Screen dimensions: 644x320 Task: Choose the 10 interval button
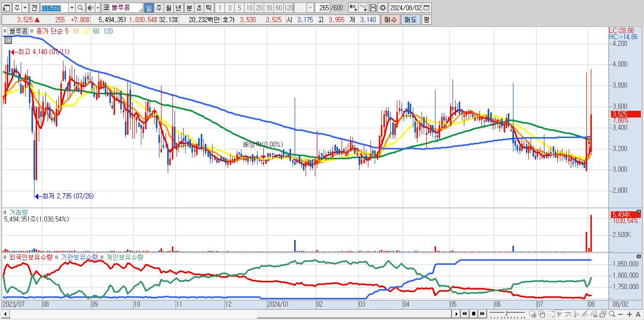249,8
